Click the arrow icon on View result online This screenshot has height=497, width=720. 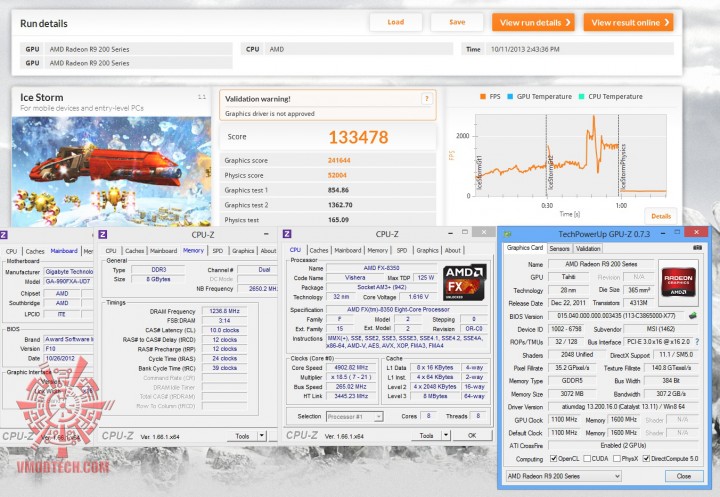[666, 23]
